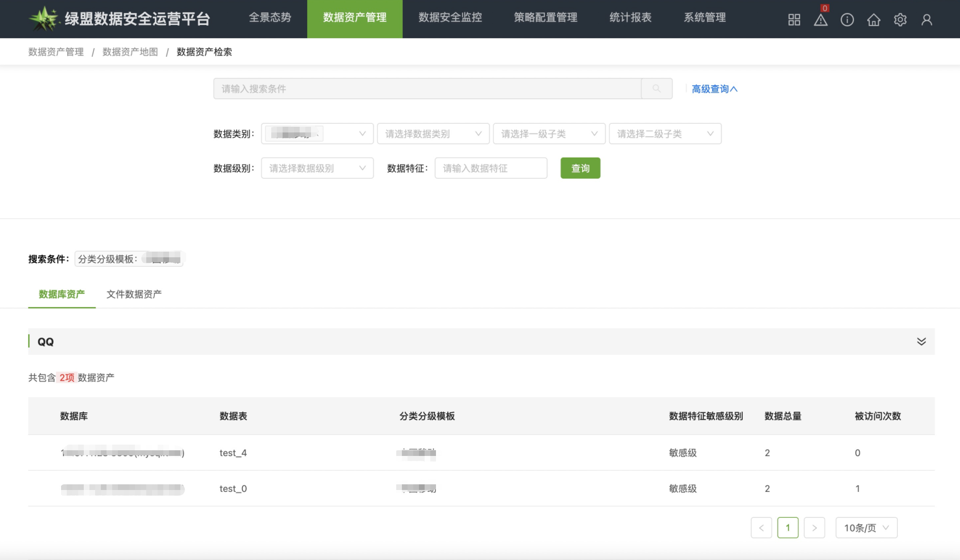Image resolution: width=960 pixels, height=560 pixels.
Task: Open the 10条/页 page size dropdown
Action: tap(866, 528)
